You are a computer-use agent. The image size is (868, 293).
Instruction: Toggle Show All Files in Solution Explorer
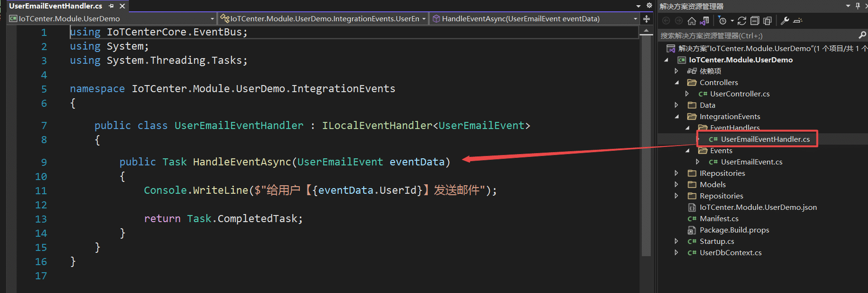tap(767, 21)
